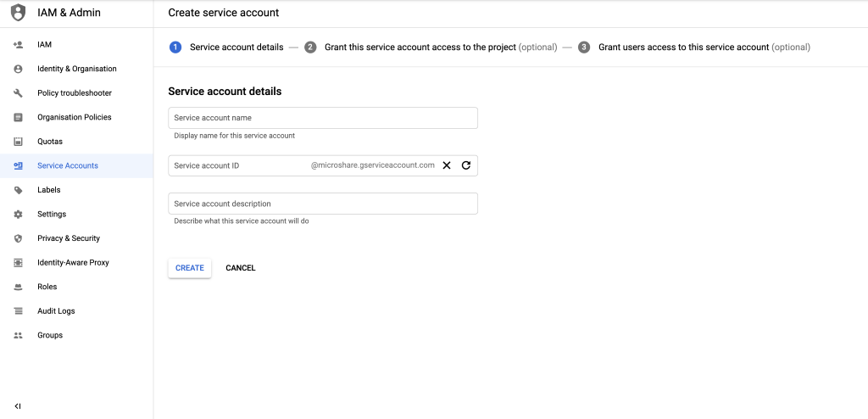Click the Settings gear icon in sidebar
Screen dimensions: 868x419
18,215
